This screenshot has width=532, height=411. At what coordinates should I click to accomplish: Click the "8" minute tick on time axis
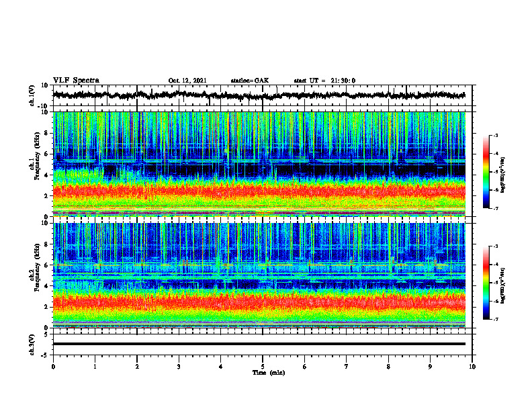click(388, 367)
